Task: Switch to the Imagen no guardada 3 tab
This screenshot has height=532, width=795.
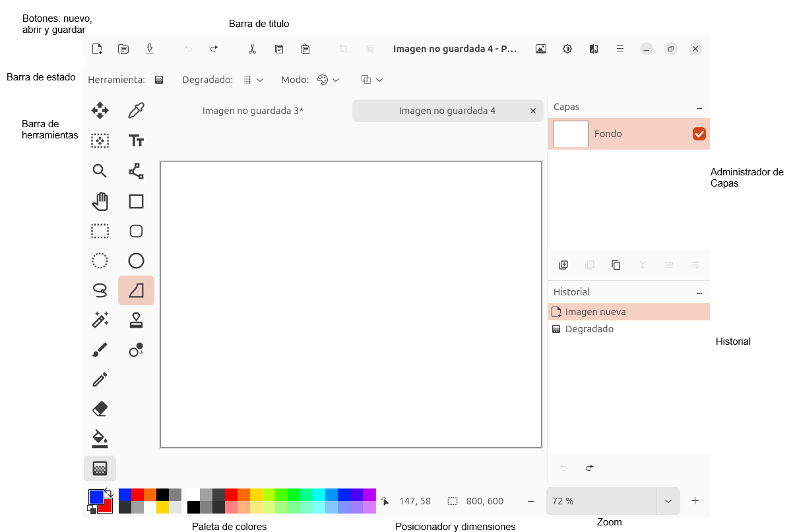Action: coord(252,110)
